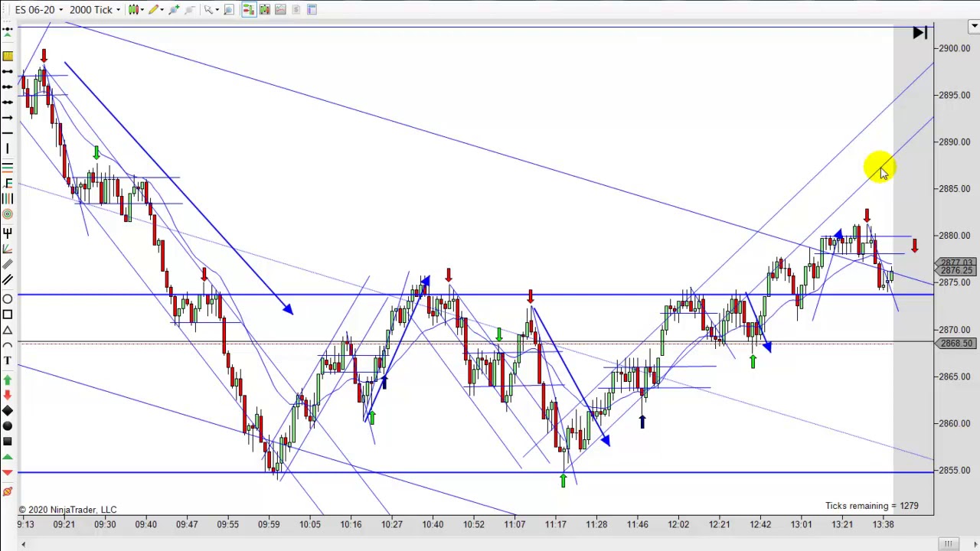Image resolution: width=980 pixels, height=551 pixels.
Task: Click the horizontal scrollbar left arrow
Action: point(23,544)
